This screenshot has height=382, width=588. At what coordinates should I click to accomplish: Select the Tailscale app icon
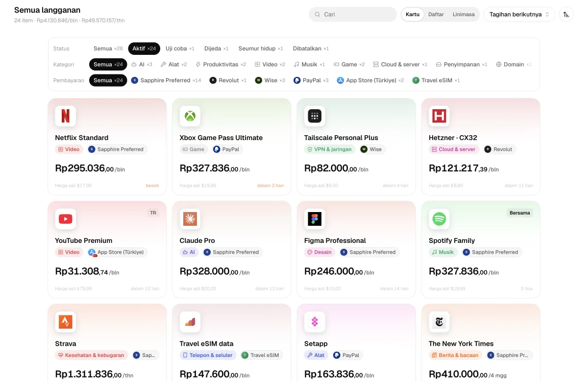coord(315,116)
